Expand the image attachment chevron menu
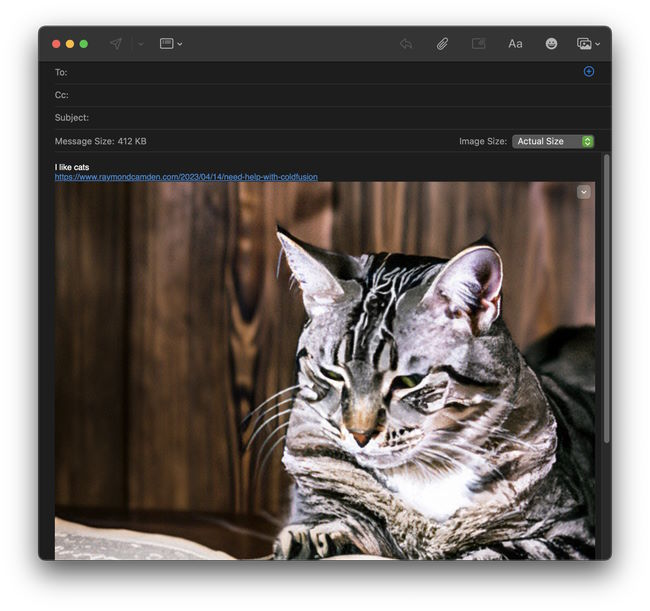The height and width of the screenshot is (611, 650). [583, 192]
